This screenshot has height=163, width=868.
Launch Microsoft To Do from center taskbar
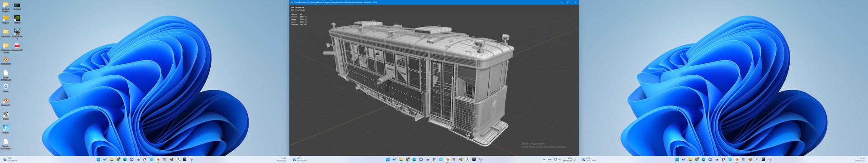coord(394,159)
